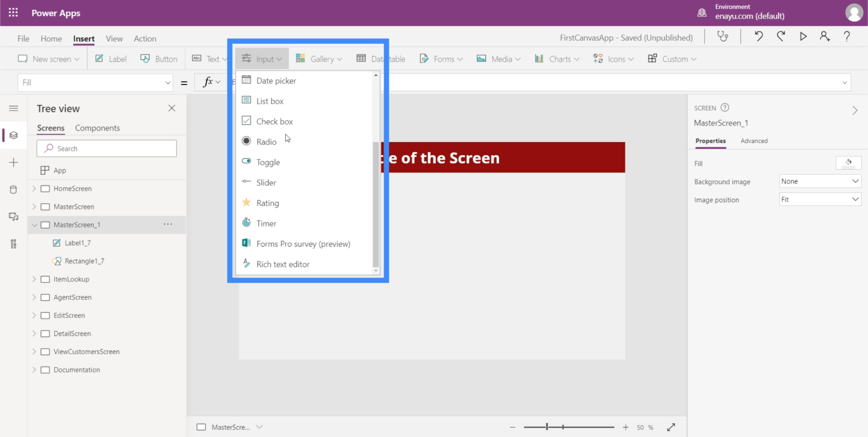This screenshot has height=437, width=868.
Task: Open Media icon in left rail
Action: [13, 217]
